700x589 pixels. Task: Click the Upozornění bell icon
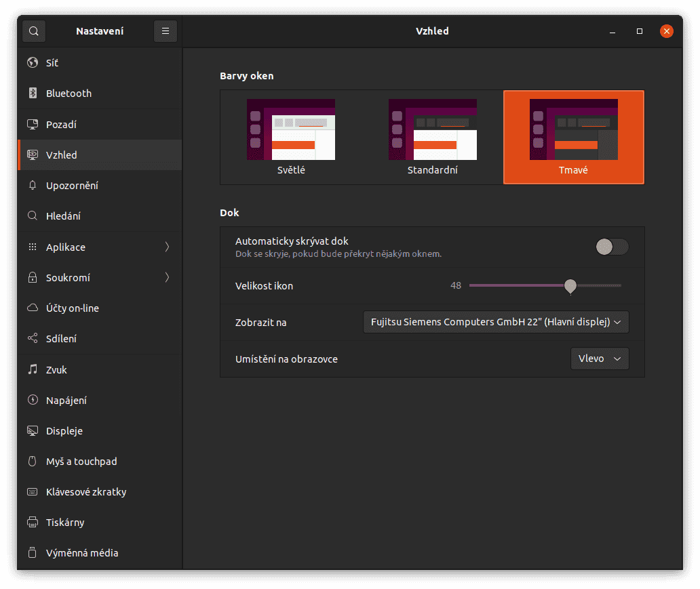coord(33,185)
